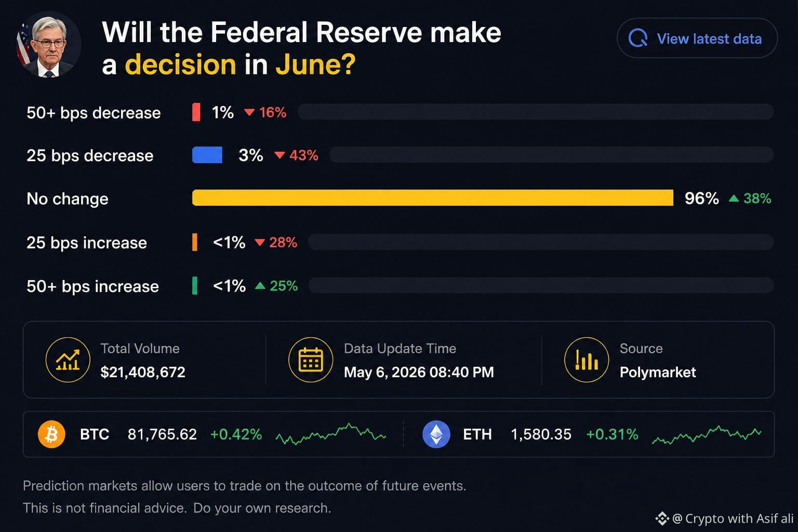This screenshot has height=532, width=798.
Task: Click the ETH price sparkline chart
Action: tap(707, 435)
